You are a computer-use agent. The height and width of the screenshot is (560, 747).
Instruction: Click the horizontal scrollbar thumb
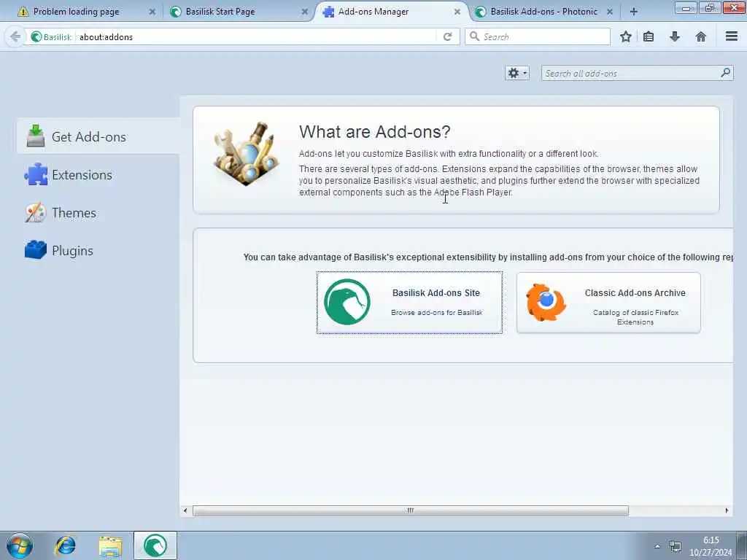410,510
